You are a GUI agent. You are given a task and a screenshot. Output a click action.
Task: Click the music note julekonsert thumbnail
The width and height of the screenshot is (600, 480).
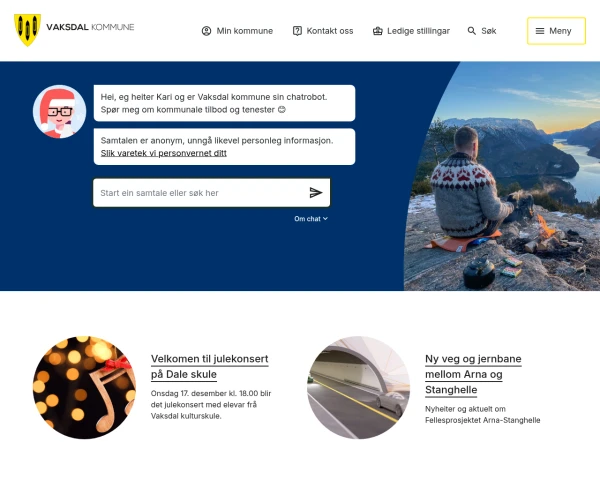(x=85, y=387)
